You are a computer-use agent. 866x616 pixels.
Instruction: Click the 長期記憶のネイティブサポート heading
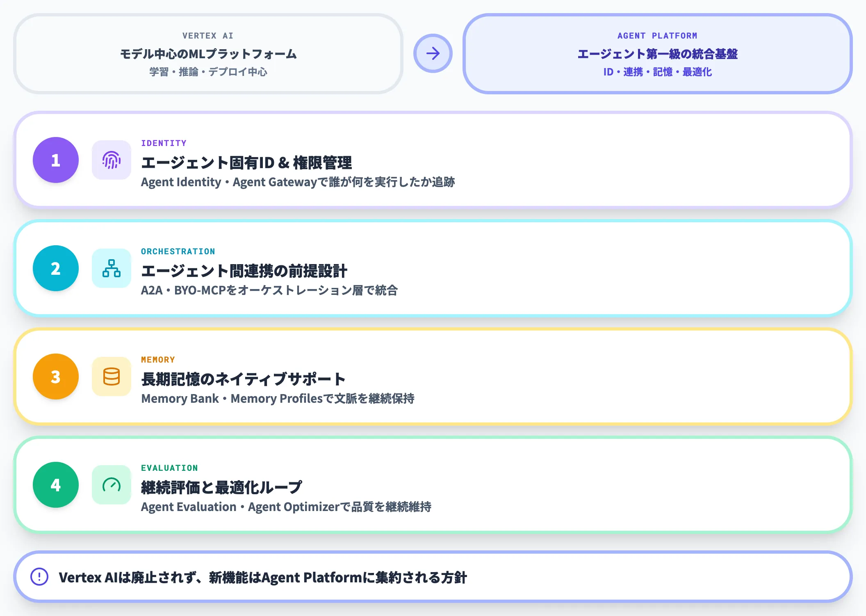[x=244, y=379]
